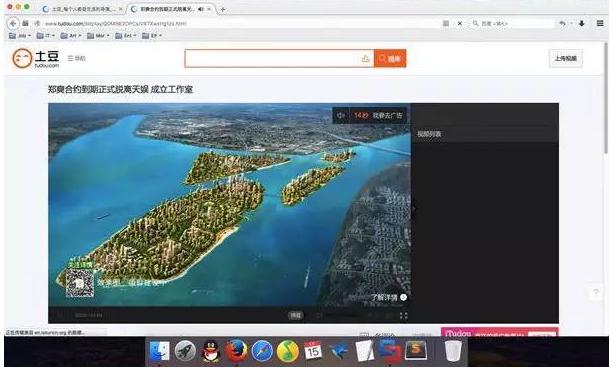The height and width of the screenshot is (374, 614).
Task: Open the Art bookmarks folder dropdown
Action: (x=71, y=36)
